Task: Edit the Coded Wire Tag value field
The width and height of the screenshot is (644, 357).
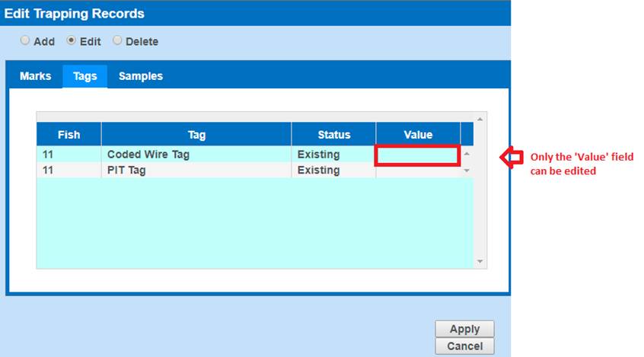Action: click(x=417, y=155)
